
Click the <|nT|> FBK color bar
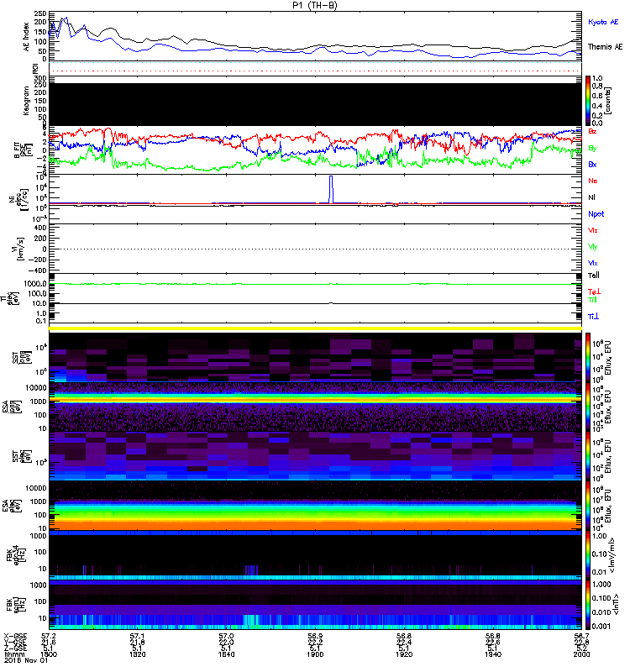588,605
